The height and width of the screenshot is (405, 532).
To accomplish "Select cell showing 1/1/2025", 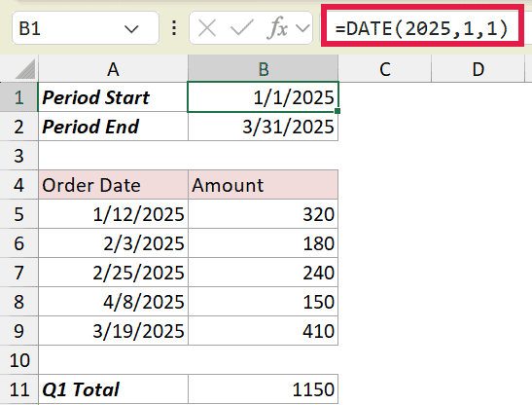I will point(264,97).
